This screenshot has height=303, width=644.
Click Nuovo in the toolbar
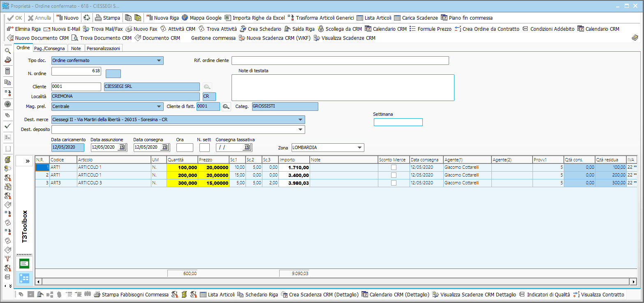tap(67, 18)
